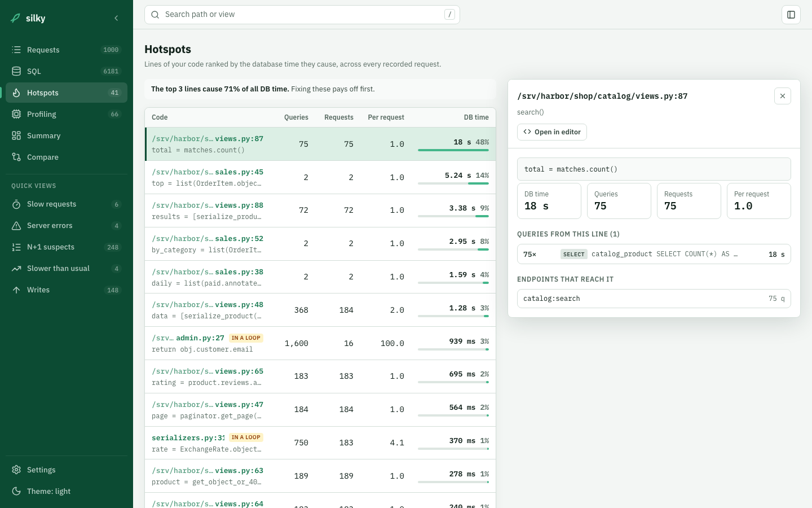Click the IN A LOOP badge on admin.py:27
Image resolution: width=812 pixels, height=508 pixels.
[x=246, y=338]
